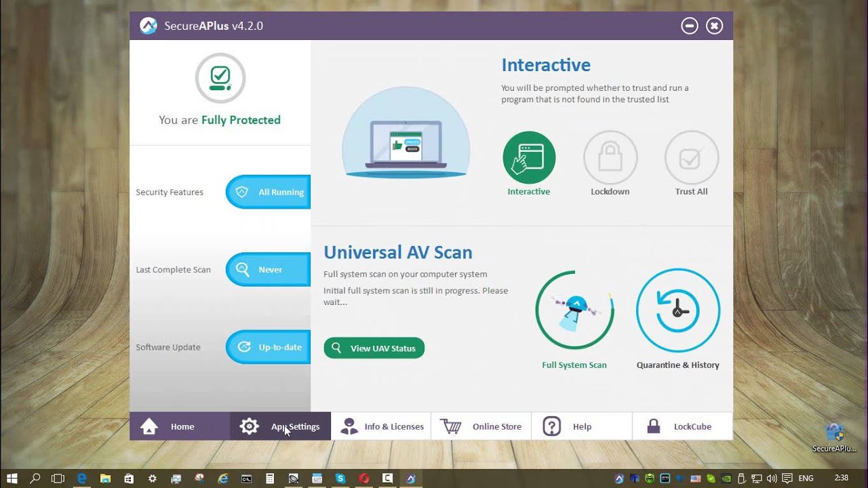Open Quarantine & History icon
Viewport: 868px width, 488px height.
point(677,310)
